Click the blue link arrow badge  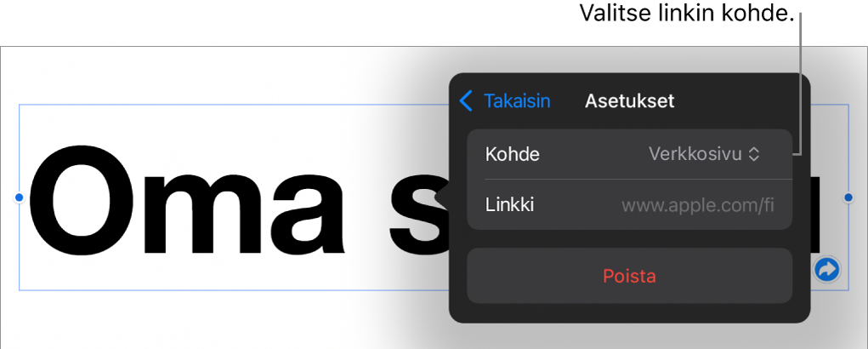[x=826, y=270]
